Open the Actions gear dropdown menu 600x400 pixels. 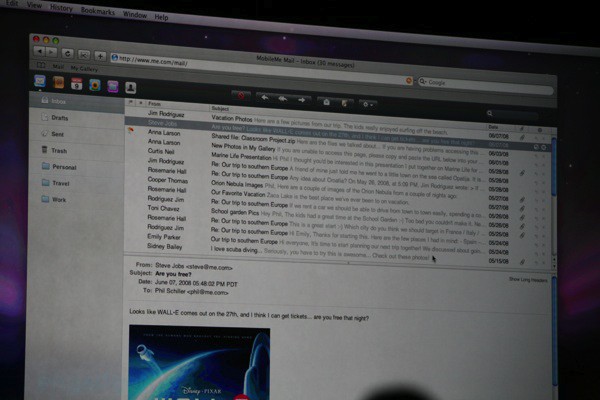pos(368,104)
